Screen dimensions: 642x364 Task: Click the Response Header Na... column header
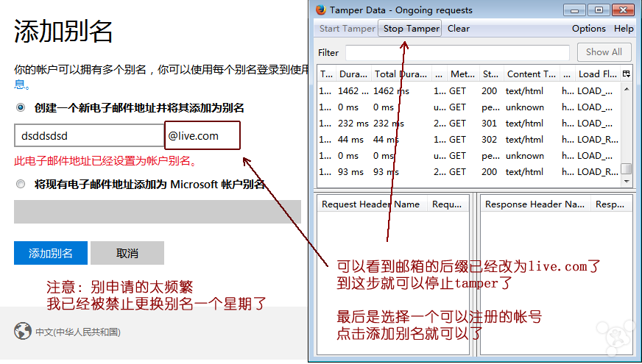[535, 204]
